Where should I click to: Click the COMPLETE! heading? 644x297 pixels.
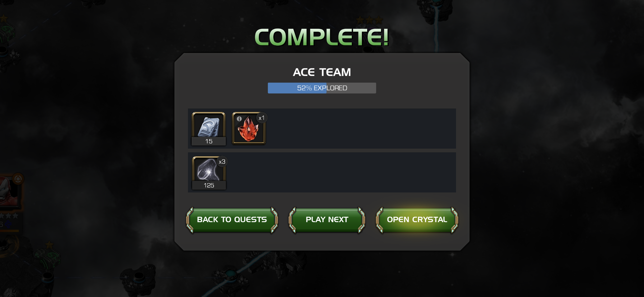[322, 37]
